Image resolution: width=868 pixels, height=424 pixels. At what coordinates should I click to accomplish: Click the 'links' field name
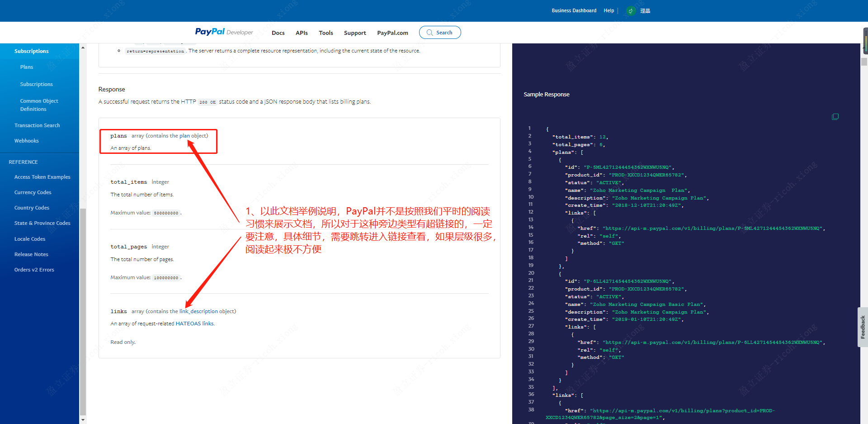pos(118,311)
